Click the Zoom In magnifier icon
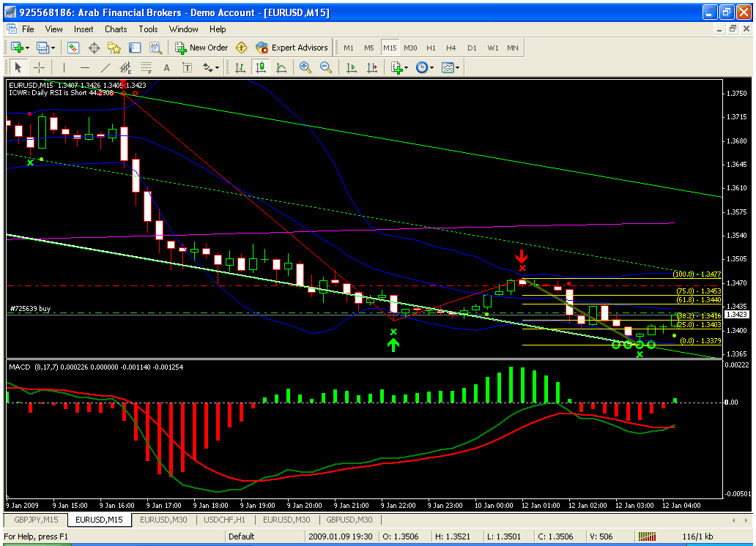Viewport: 756px width, 546px height. coord(305,68)
